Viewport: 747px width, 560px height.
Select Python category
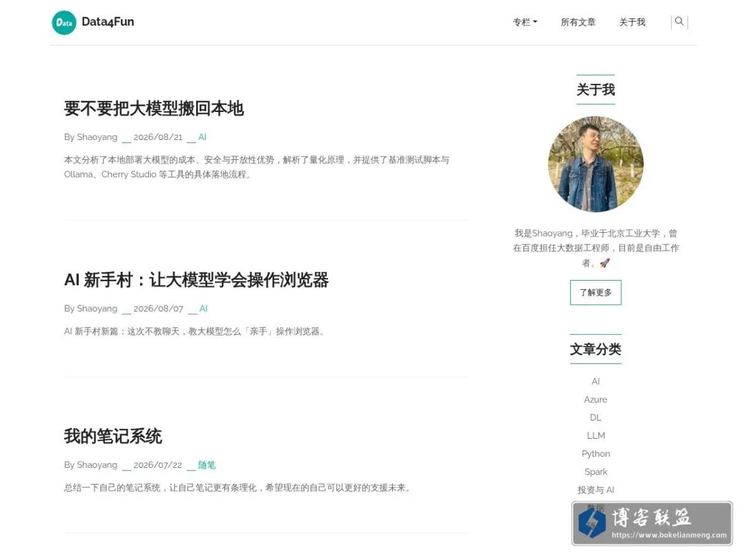[596, 454]
